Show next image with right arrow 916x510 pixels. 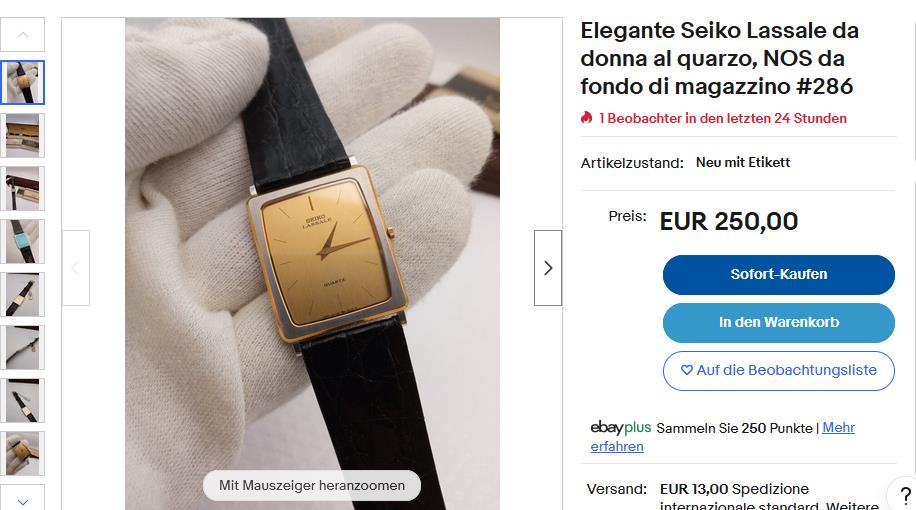(x=547, y=268)
